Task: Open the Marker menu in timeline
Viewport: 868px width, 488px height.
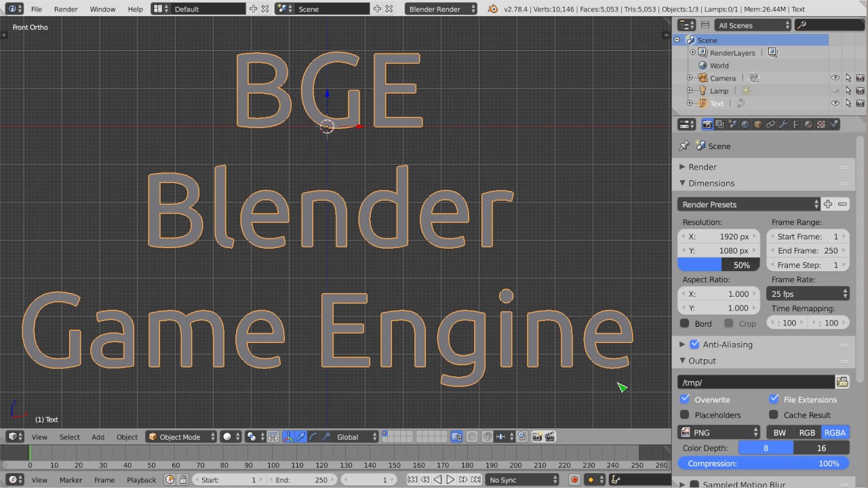Action: (x=71, y=480)
